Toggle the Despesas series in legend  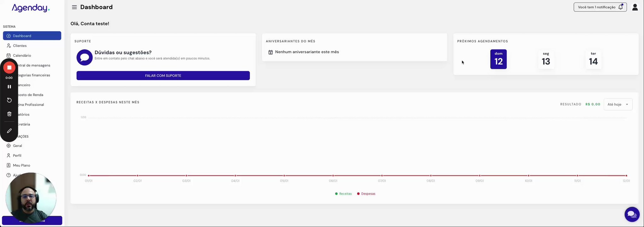pos(366,194)
